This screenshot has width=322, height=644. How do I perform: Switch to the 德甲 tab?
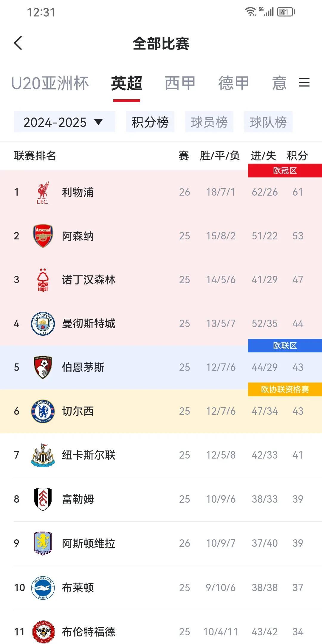click(233, 83)
